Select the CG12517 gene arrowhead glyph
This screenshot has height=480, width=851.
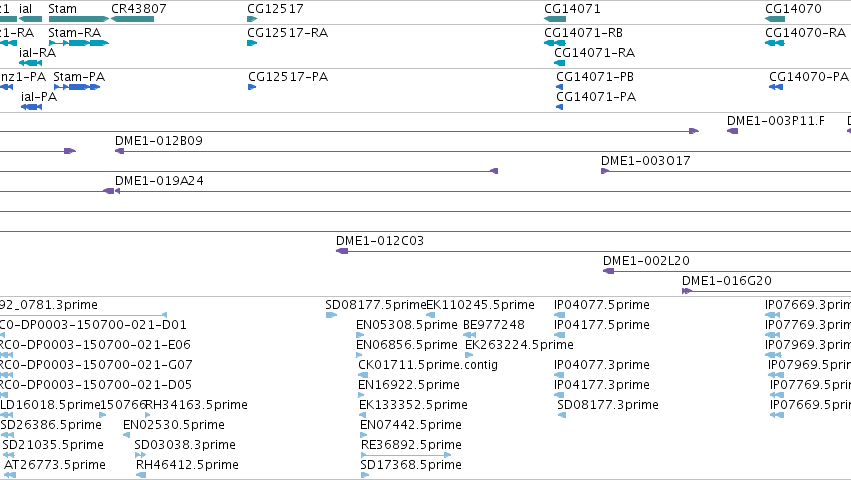[252, 19]
